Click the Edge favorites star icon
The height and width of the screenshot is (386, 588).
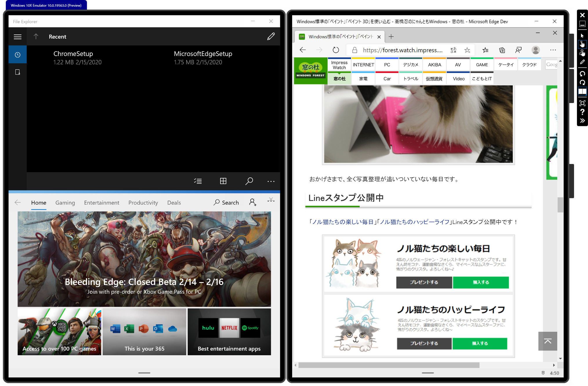point(467,50)
